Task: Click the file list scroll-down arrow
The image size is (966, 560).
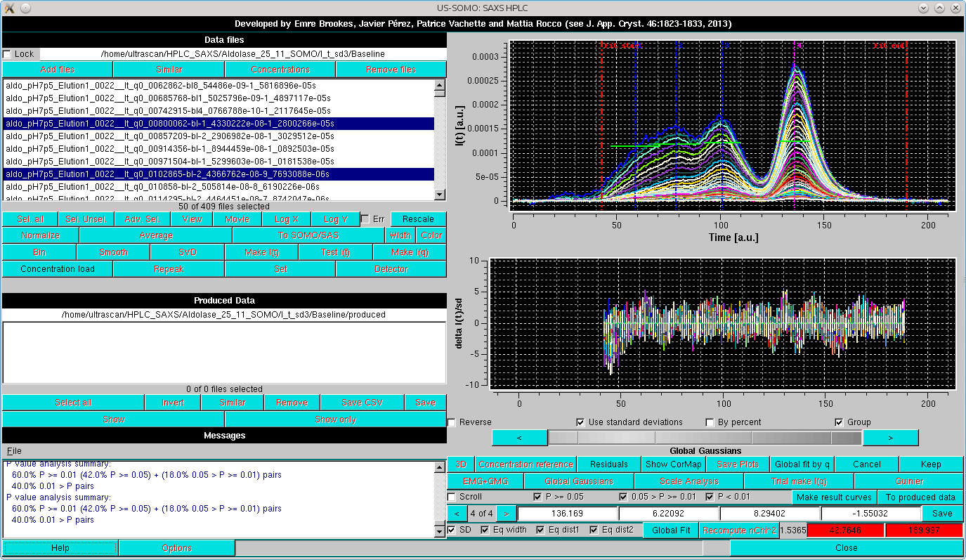Action: pyautogui.click(x=440, y=194)
